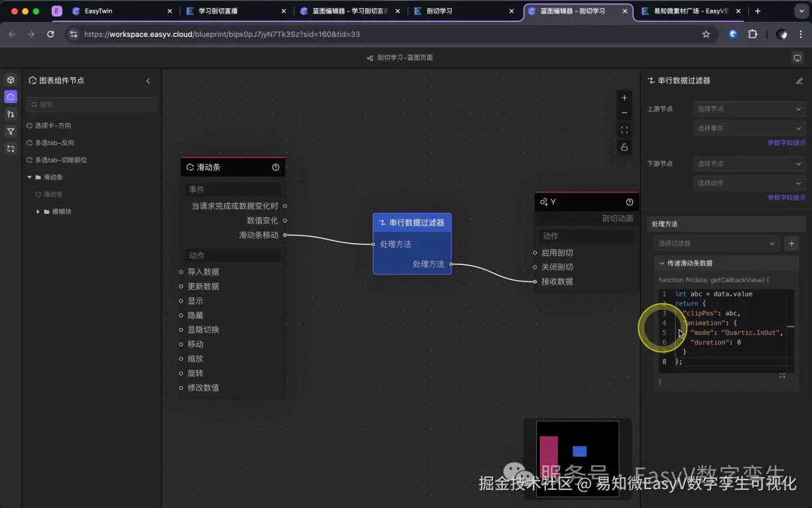Select the chart component nodes sidebar icon

coord(11,97)
